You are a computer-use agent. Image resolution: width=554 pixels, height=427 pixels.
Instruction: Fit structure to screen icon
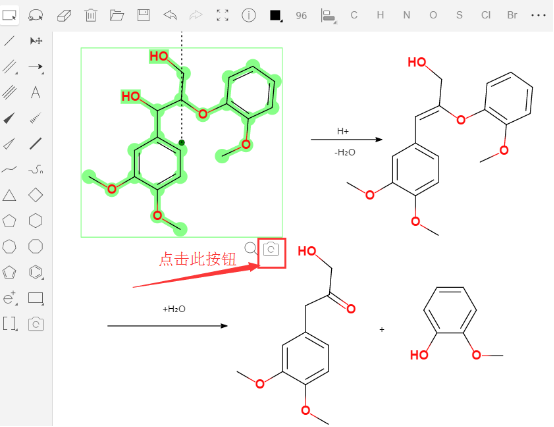pyautogui.click(x=222, y=15)
